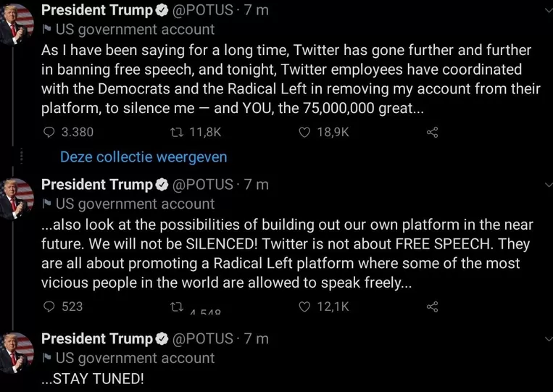Open 'Deze collectie weergeven' thread link
The height and width of the screenshot is (392, 553).
[x=144, y=157]
